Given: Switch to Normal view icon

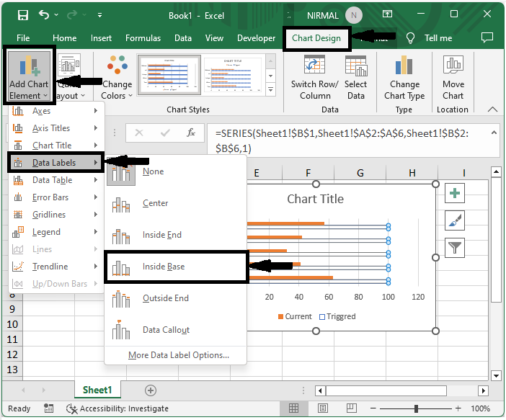Looking at the screenshot, I should 293,408.
